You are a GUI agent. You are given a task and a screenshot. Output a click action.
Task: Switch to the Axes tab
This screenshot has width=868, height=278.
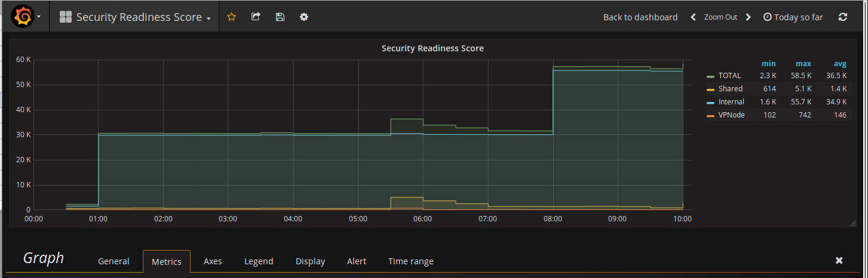(x=213, y=261)
